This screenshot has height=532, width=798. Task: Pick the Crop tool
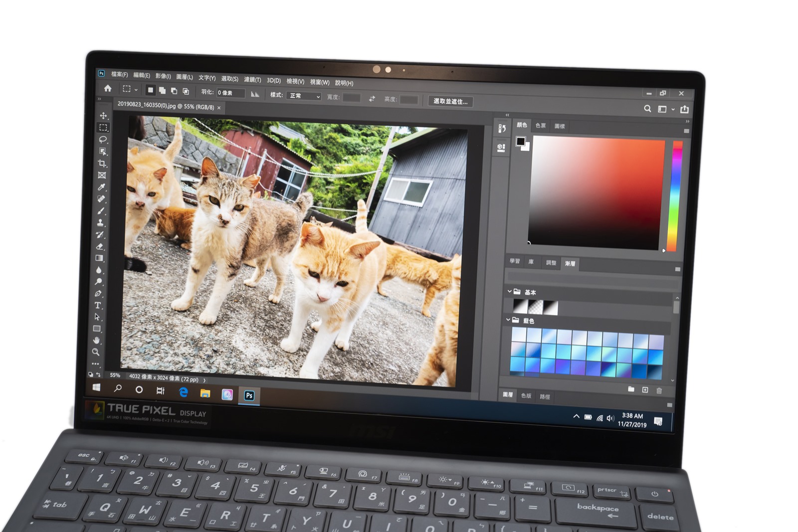(102, 164)
